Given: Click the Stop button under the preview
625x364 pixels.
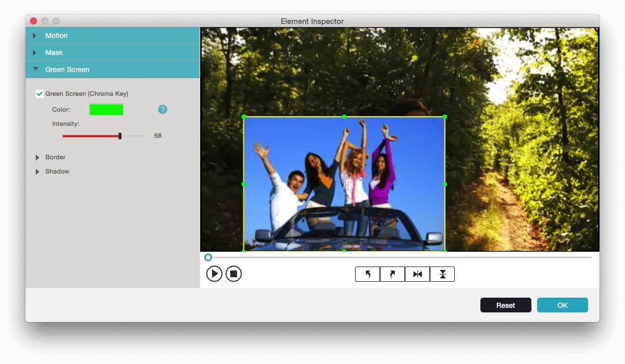Looking at the screenshot, I should pos(234,274).
